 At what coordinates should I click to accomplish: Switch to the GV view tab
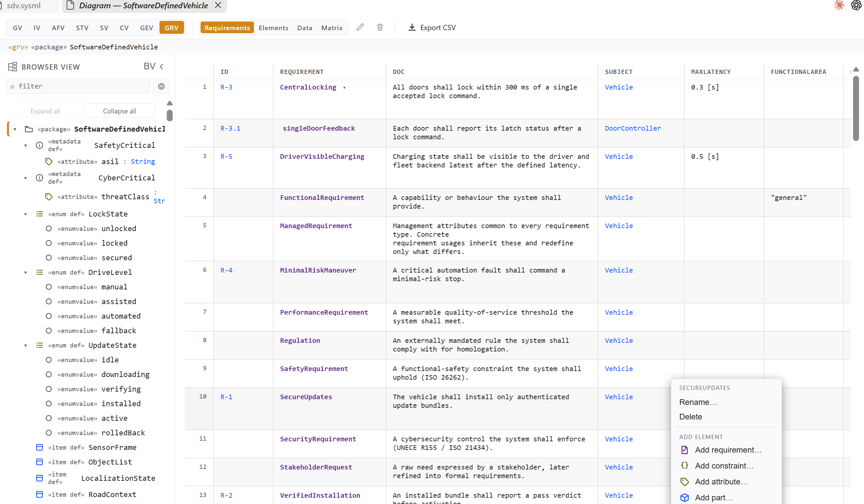click(x=18, y=28)
